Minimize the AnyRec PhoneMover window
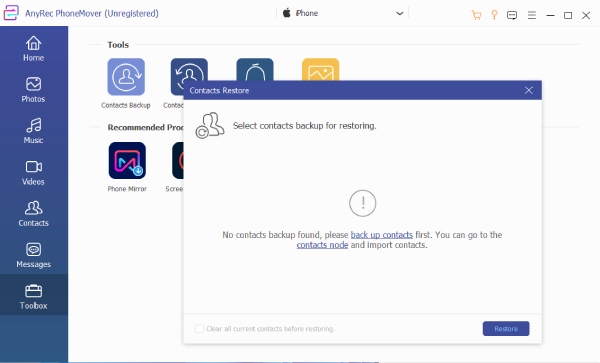The width and height of the screenshot is (600, 363). coord(550,15)
